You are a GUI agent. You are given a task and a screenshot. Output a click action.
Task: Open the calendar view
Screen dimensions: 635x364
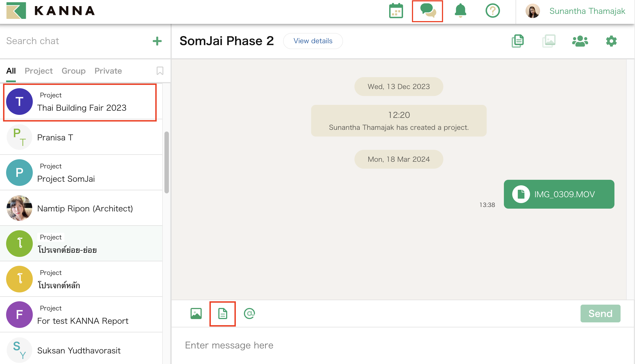pos(396,11)
